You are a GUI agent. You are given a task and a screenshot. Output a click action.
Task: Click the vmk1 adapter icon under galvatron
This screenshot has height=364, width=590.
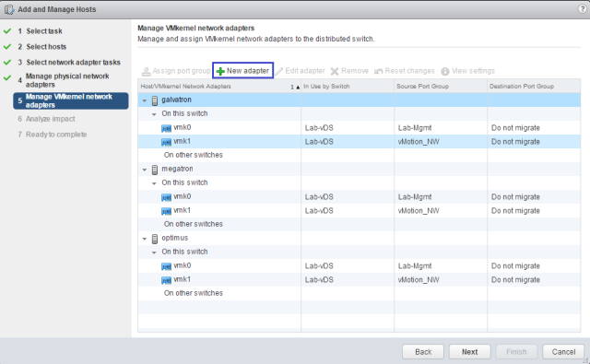click(x=166, y=143)
